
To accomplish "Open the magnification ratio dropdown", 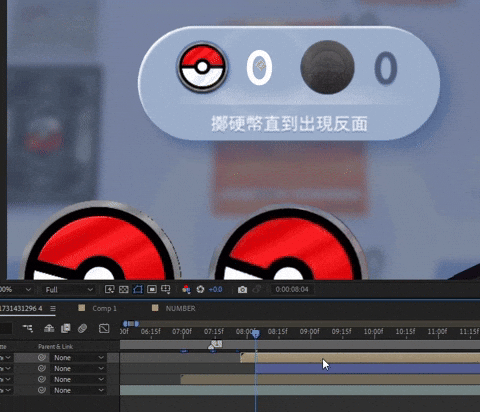I will pos(16,290).
